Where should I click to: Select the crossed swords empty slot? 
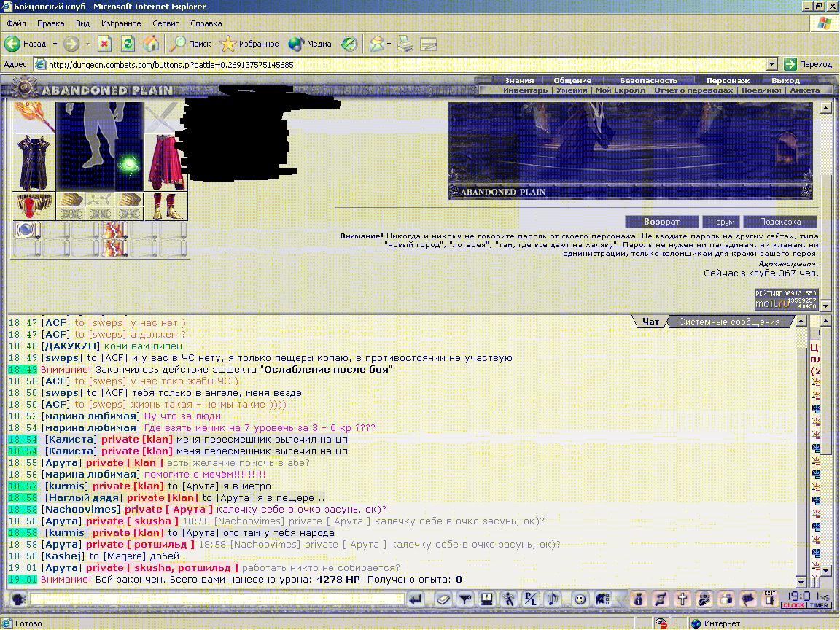[159, 117]
